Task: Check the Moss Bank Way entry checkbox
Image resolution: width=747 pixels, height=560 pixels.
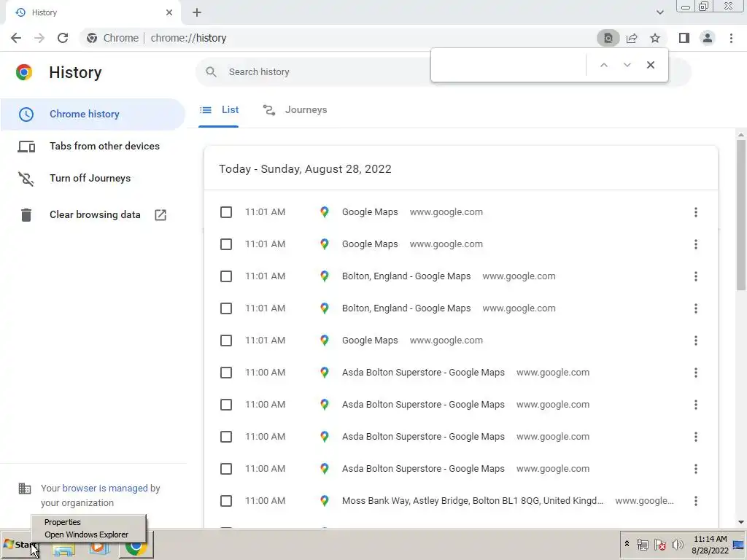Action: click(x=226, y=501)
